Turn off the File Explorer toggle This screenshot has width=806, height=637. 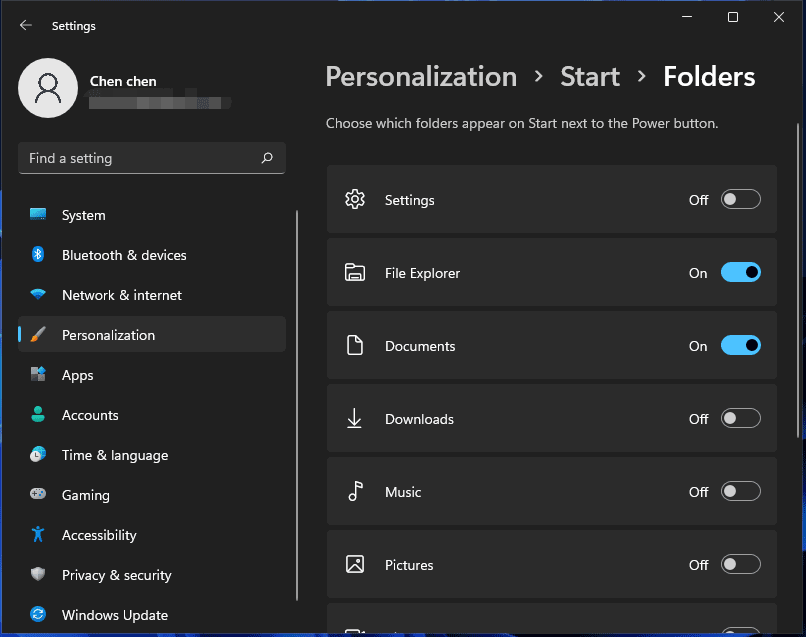coord(740,272)
